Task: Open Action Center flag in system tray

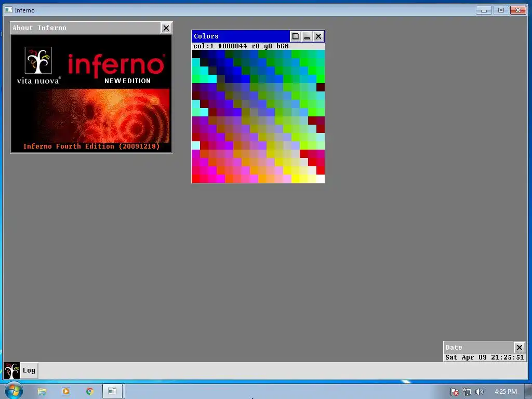Action: pyautogui.click(x=455, y=392)
